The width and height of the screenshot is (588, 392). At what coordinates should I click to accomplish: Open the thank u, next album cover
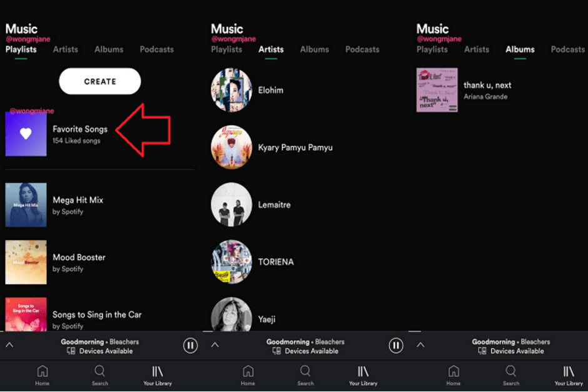[437, 90]
